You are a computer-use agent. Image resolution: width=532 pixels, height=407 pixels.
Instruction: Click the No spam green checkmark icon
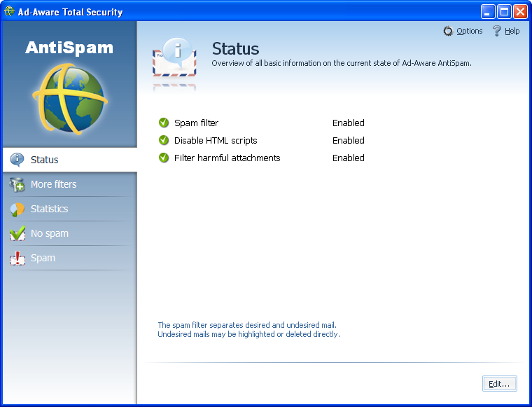(x=17, y=233)
